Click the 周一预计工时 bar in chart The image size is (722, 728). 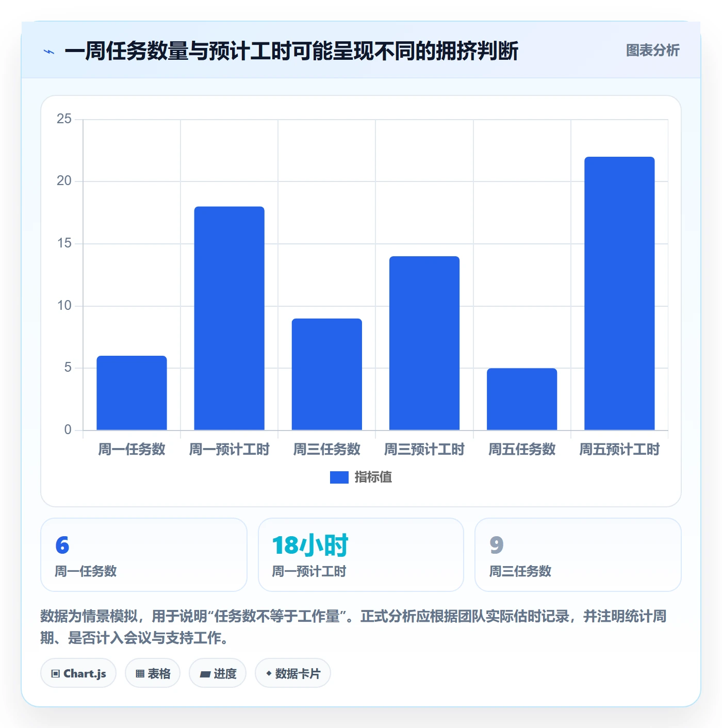[229, 318]
